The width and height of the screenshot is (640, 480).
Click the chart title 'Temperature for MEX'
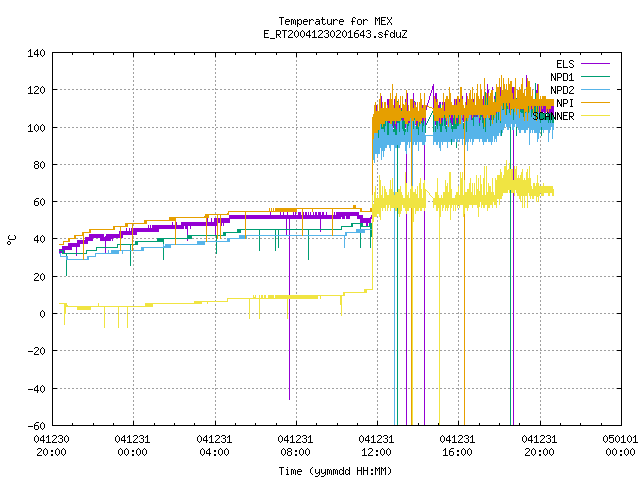[336, 21]
